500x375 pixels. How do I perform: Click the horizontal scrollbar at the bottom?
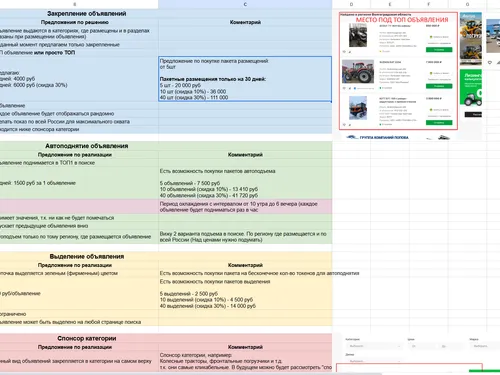coord(191,373)
